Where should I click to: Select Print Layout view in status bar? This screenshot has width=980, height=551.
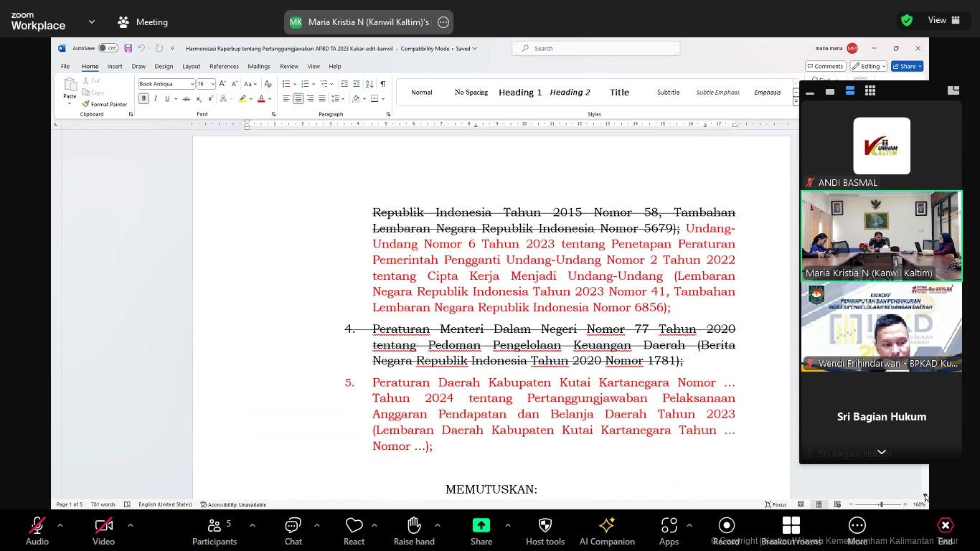click(x=819, y=504)
